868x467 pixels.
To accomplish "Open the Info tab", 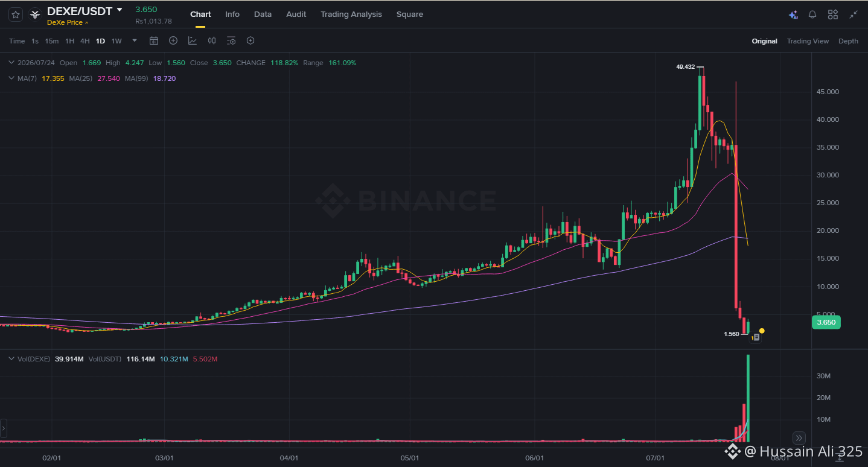I will point(232,14).
